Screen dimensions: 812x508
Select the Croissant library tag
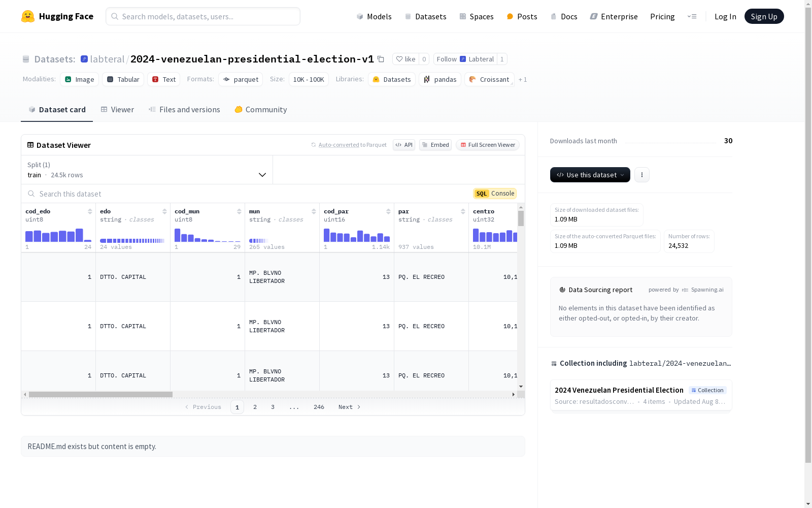coord(489,79)
